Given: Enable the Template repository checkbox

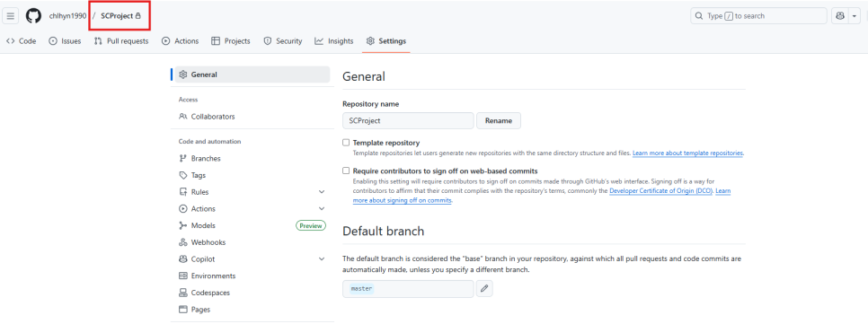Looking at the screenshot, I should coord(346,143).
